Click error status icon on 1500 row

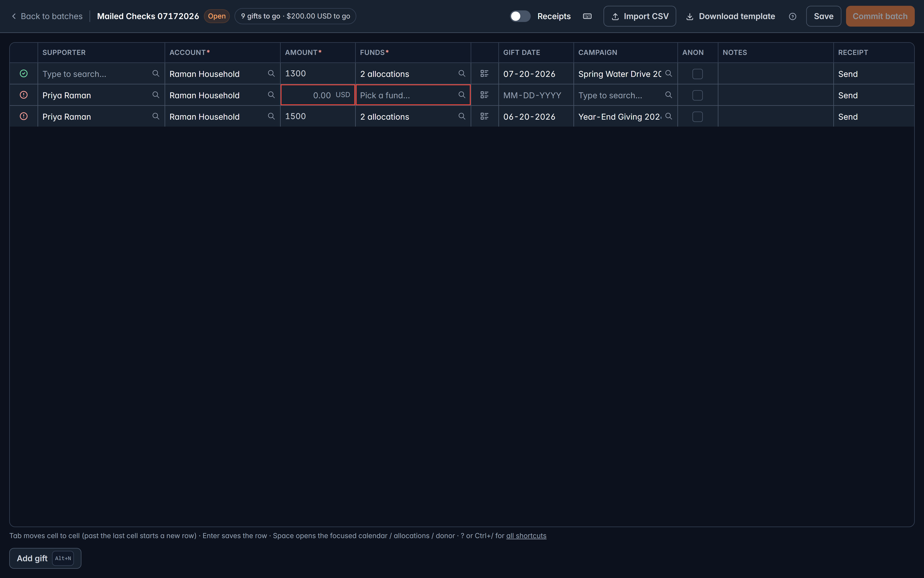[x=24, y=116]
